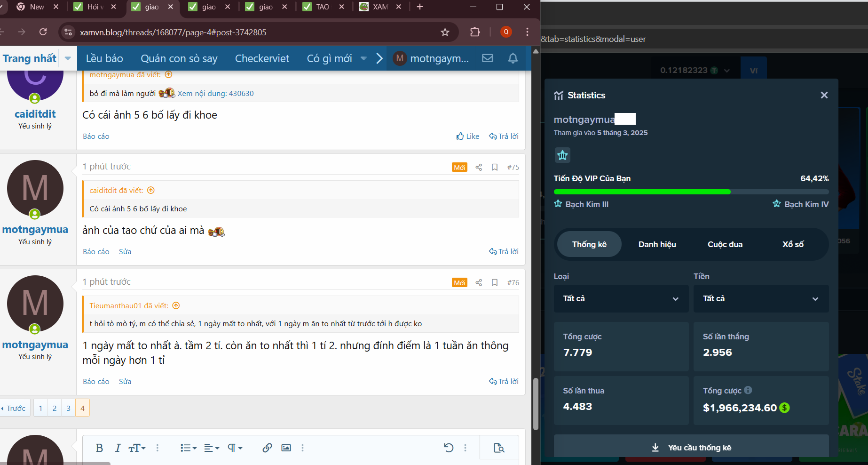The width and height of the screenshot is (868, 465).
Task: Open the Checkerviet menu item
Action: tap(262, 58)
